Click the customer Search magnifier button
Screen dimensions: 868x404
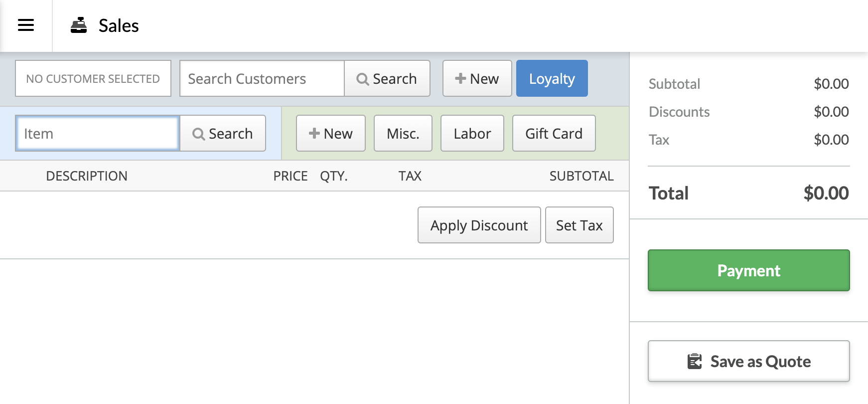387,78
